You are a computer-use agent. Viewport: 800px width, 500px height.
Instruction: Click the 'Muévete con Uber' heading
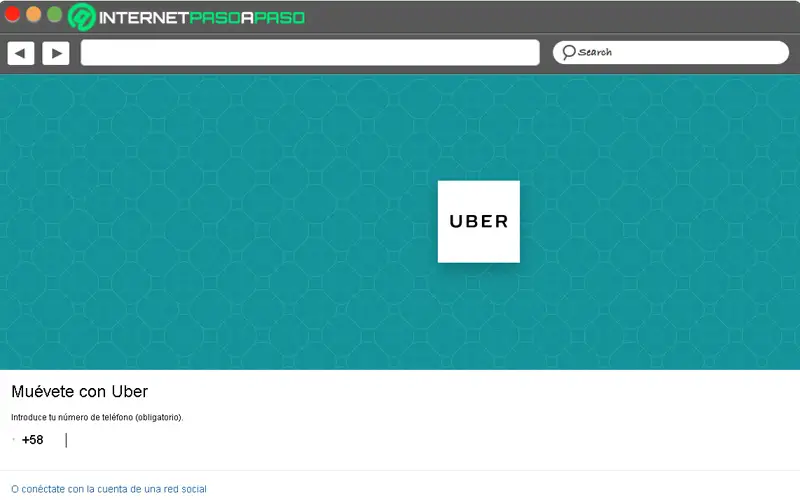pos(80,391)
